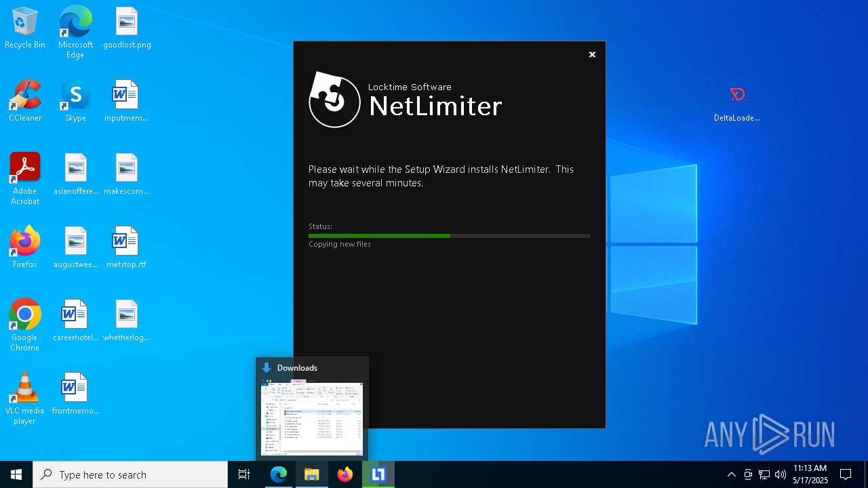
Task: Close the NetLimiter setup window
Action: click(x=592, y=55)
